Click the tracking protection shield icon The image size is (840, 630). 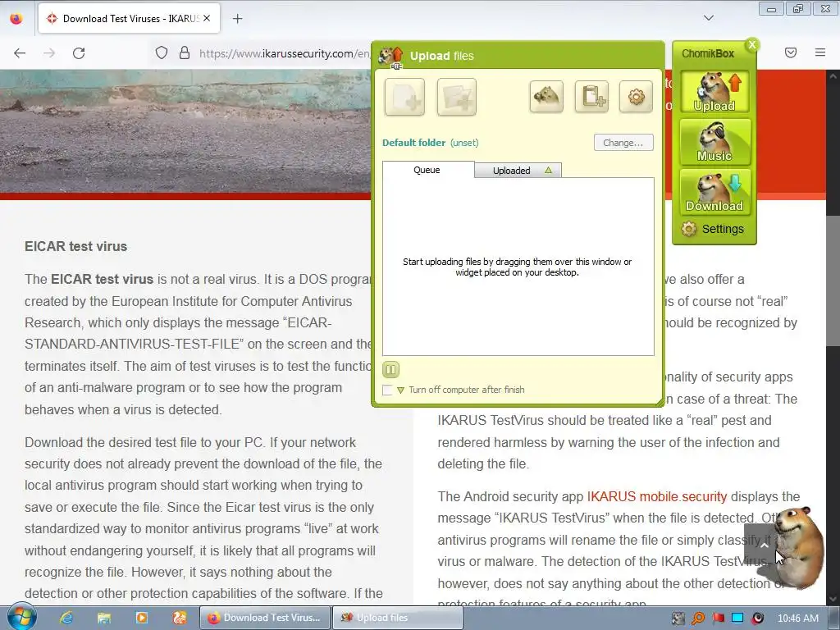point(162,53)
